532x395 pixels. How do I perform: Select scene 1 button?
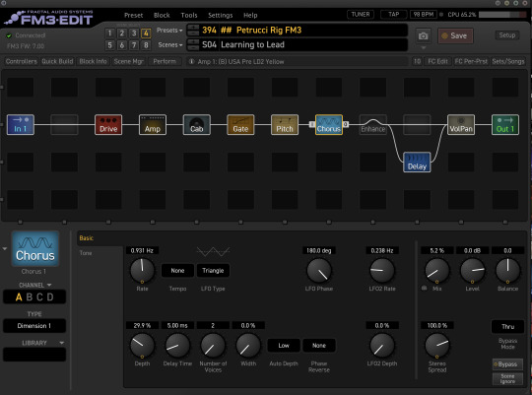[109, 33]
